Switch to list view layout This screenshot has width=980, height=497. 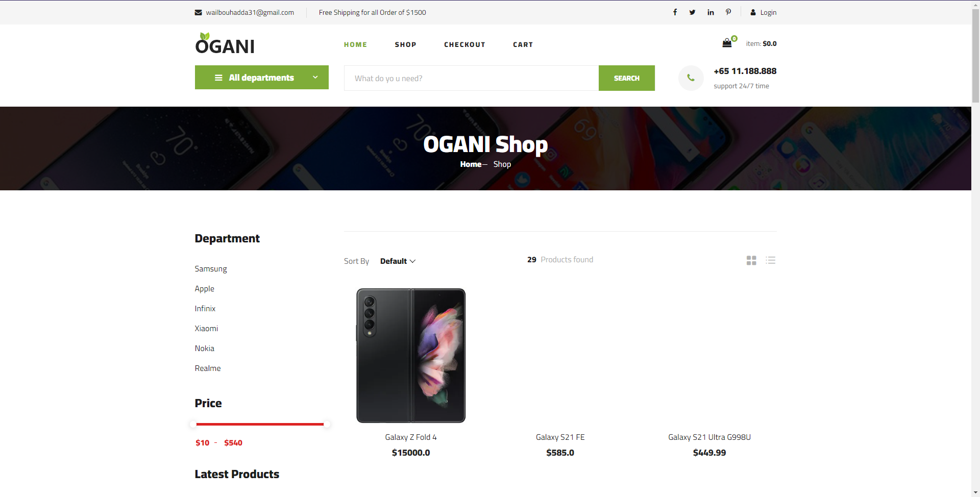(770, 260)
